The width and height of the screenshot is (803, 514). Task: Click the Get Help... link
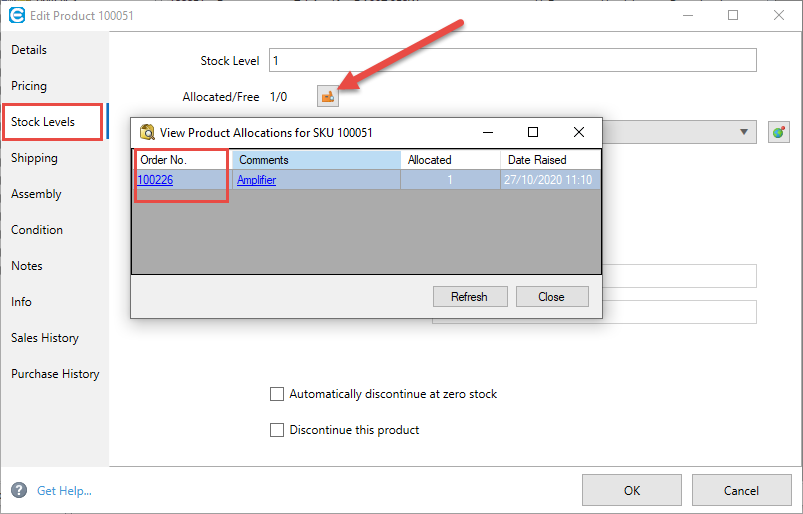click(64, 491)
